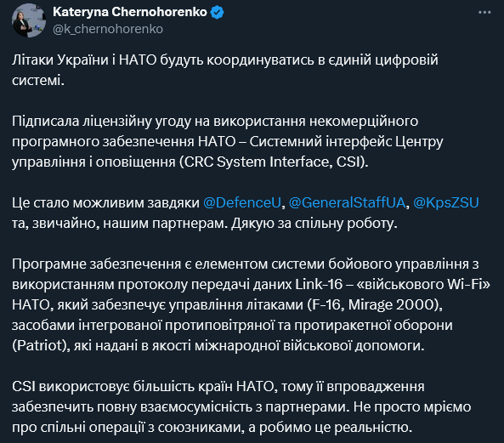Click the opening sentence starting 'Літаки України'

coord(225,70)
